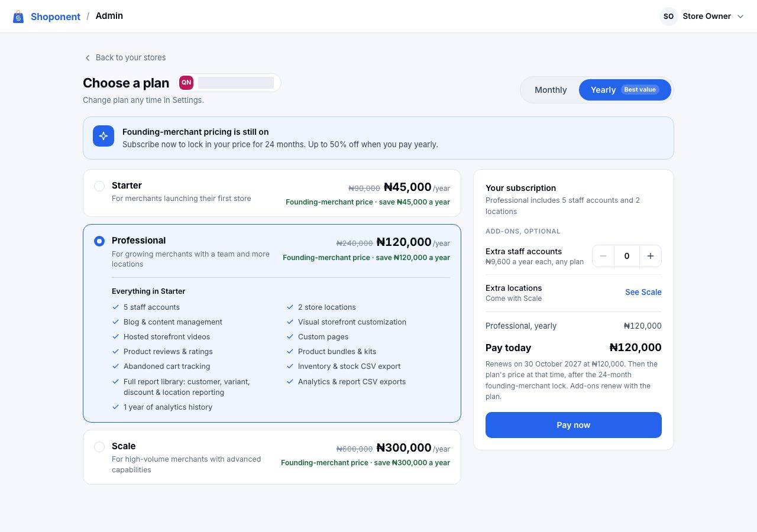Image resolution: width=757 pixels, height=532 pixels.
Task: Click the checkmark beside Full report library
Action: coord(116,382)
